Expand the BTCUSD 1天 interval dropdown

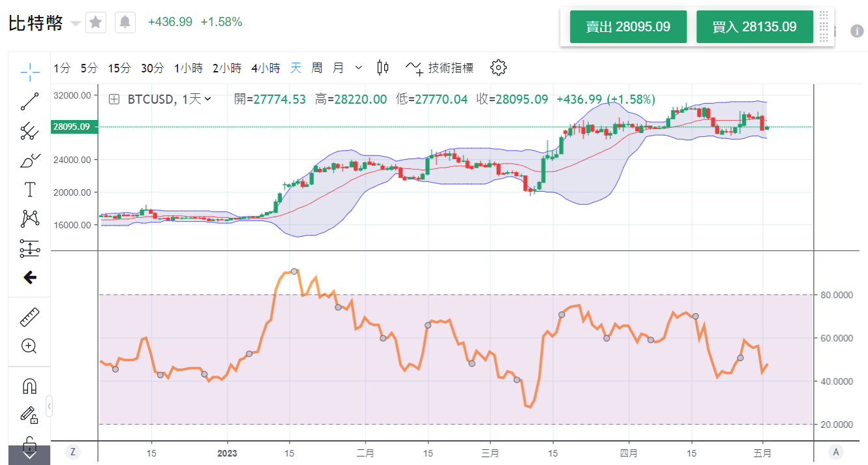[x=208, y=99]
